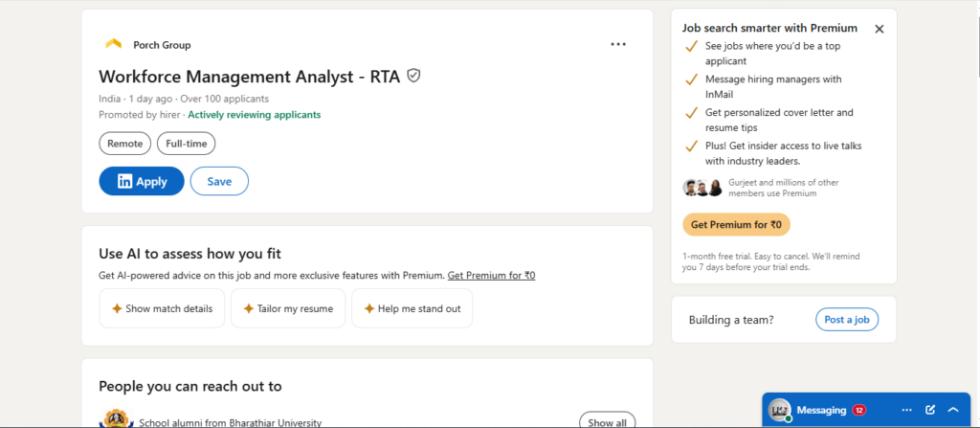
Task: Show all school alumni
Action: pos(608,421)
